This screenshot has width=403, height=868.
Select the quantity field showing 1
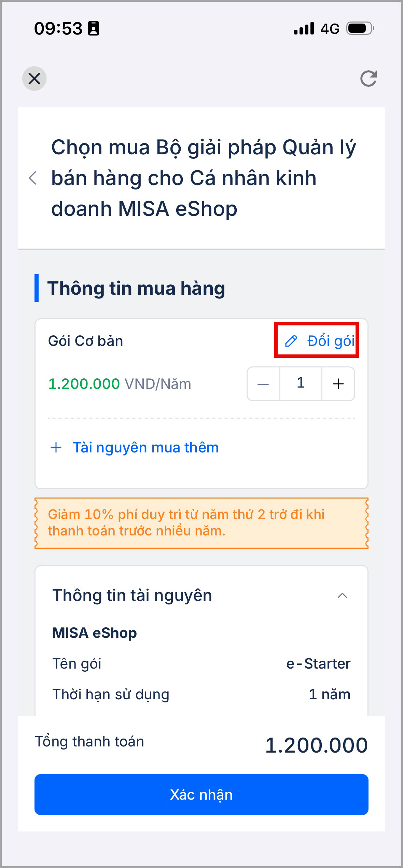pyautogui.click(x=301, y=384)
